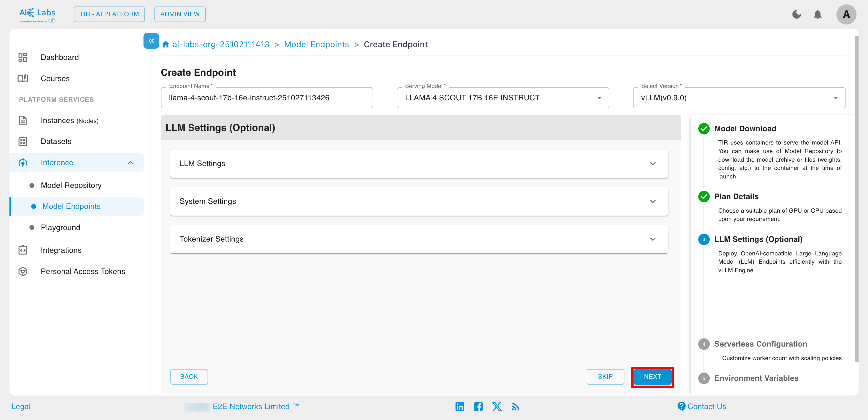The width and height of the screenshot is (868, 420).
Task: Open Instances (Nodes) in sidebar
Action: (x=77, y=120)
